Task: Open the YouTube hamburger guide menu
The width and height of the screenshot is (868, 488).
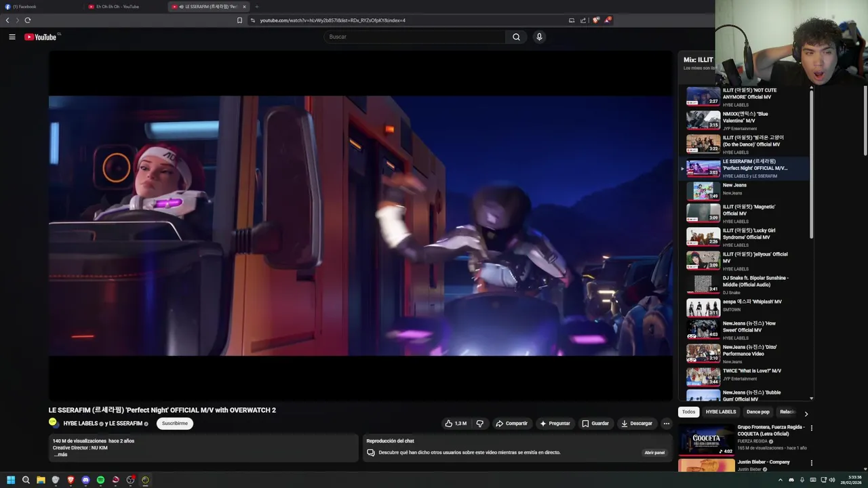Action: coord(12,37)
